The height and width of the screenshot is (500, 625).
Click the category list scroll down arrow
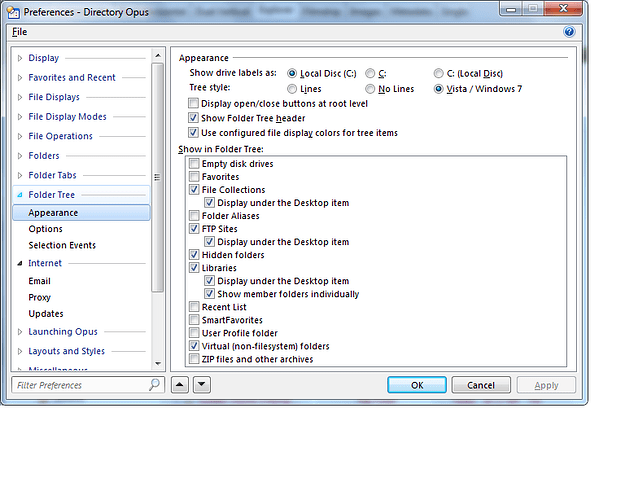point(158,363)
